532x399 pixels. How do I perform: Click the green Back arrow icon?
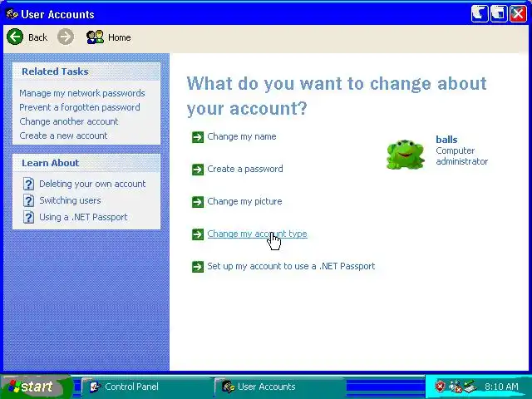click(x=15, y=37)
